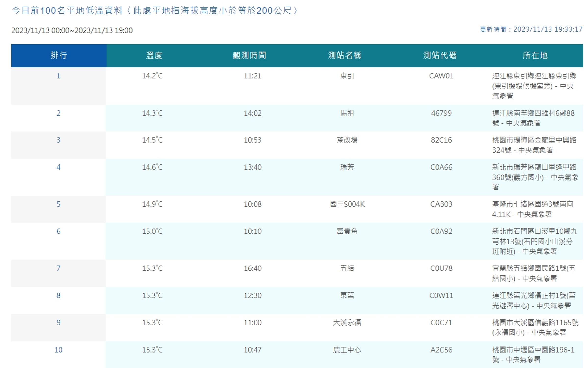Select station name 農工中心
The image size is (588, 368).
347,350
